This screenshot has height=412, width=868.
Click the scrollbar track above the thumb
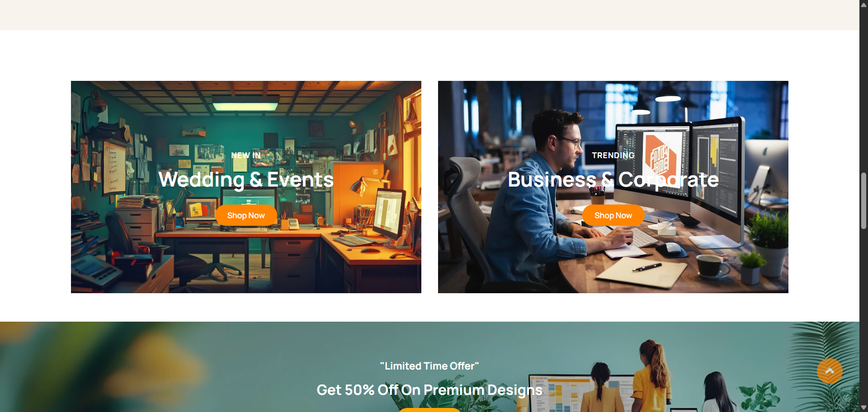coord(863,90)
